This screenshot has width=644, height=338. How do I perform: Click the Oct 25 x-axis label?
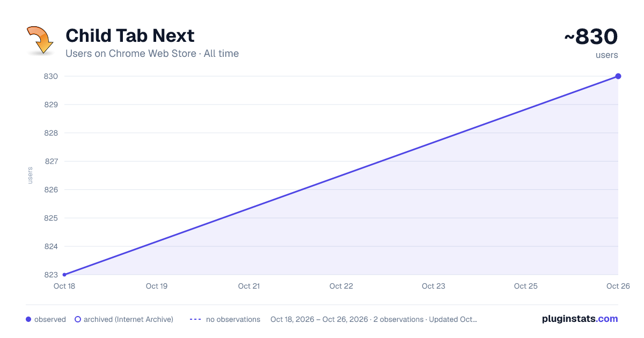[526, 286]
